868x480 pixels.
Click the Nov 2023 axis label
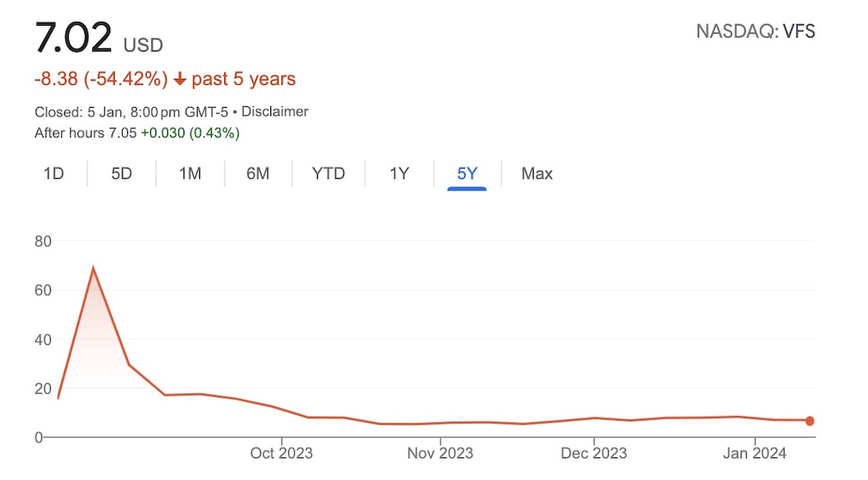(440, 453)
